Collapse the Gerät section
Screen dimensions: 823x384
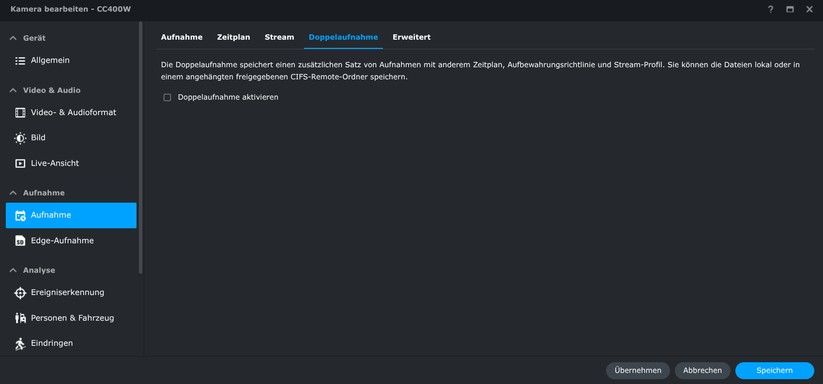[14, 38]
